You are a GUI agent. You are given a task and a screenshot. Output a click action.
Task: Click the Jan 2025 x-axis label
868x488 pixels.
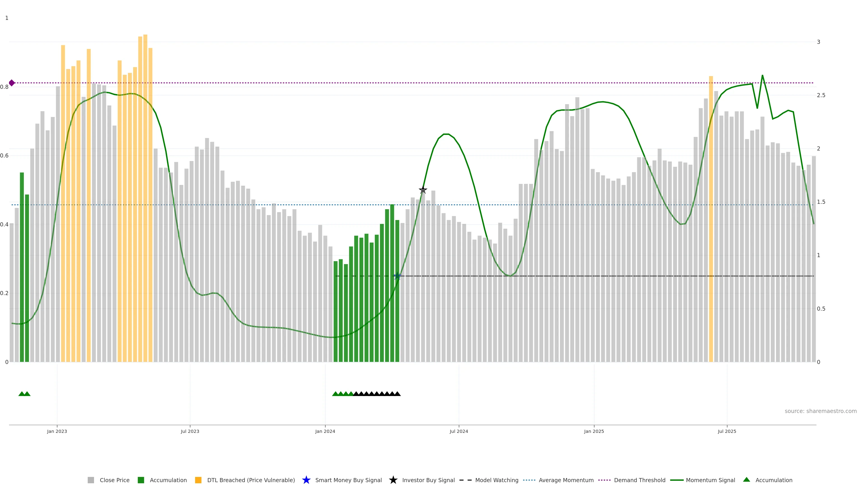[594, 431]
